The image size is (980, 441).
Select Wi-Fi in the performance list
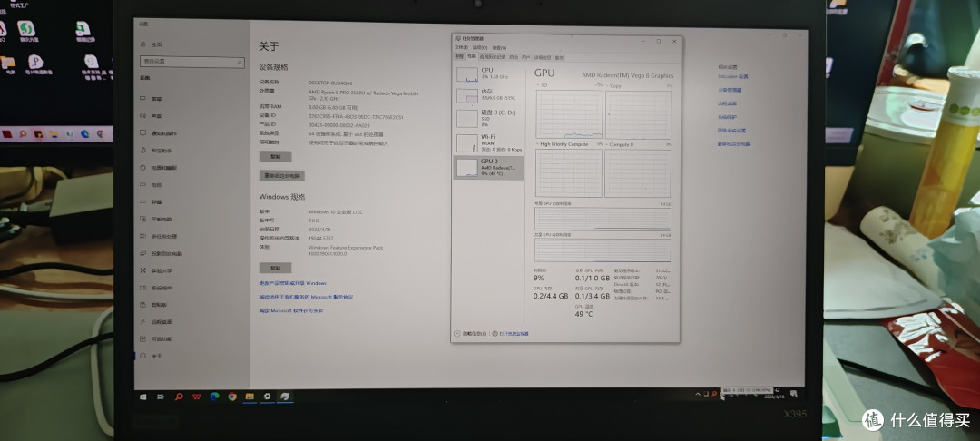(x=489, y=142)
